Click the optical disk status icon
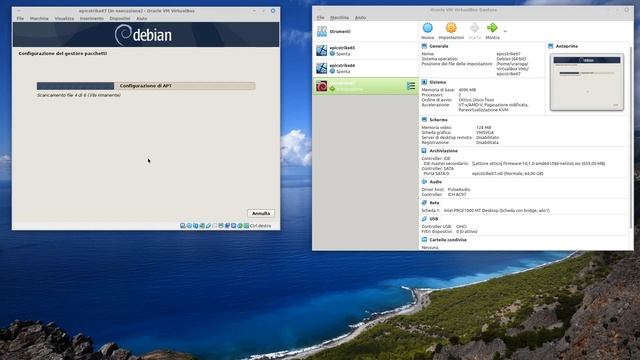This screenshot has height=360, width=640. point(189,226)
